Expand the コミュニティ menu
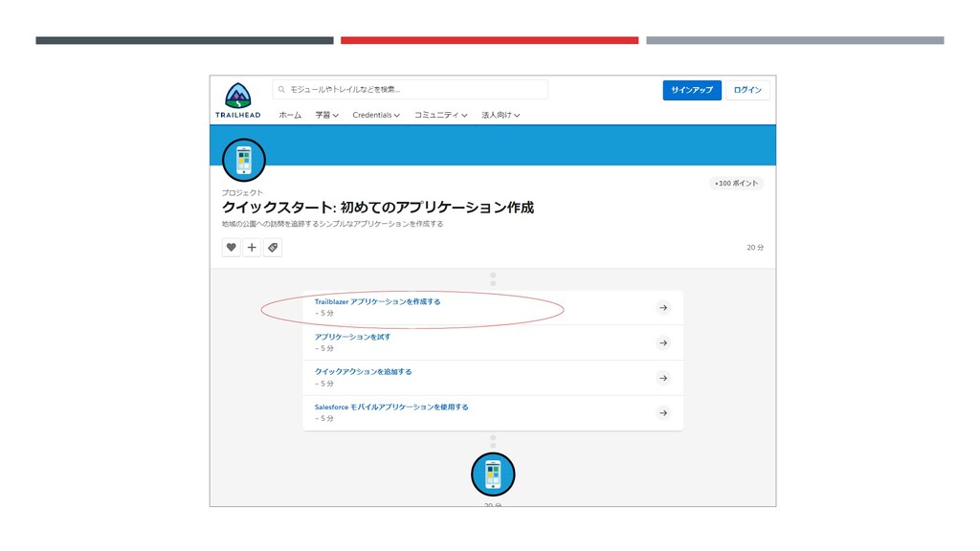 [440, 115]
